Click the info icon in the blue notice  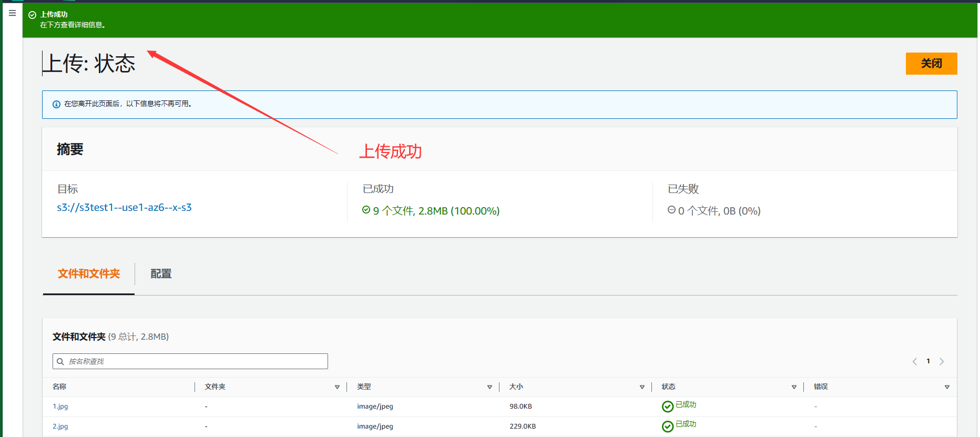pyautogui.click(x=56, y=104)
